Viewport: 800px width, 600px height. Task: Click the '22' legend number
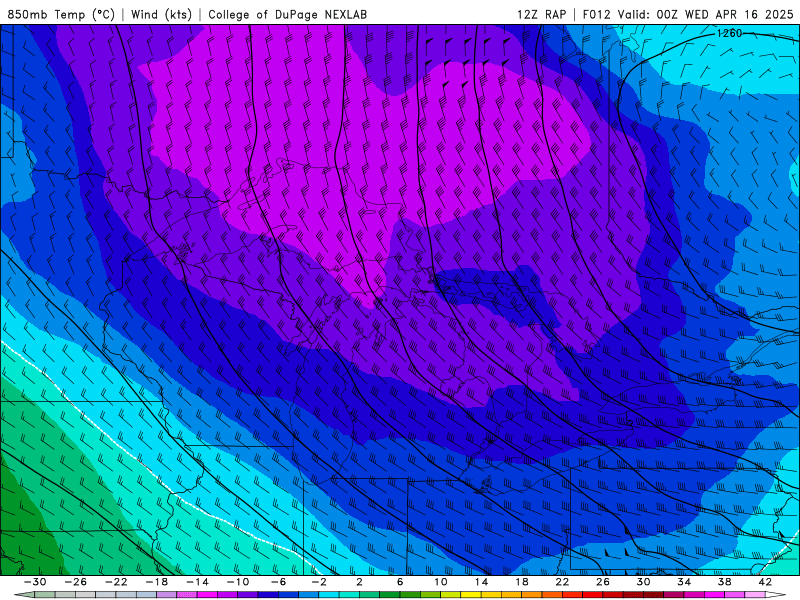point(562,582)
